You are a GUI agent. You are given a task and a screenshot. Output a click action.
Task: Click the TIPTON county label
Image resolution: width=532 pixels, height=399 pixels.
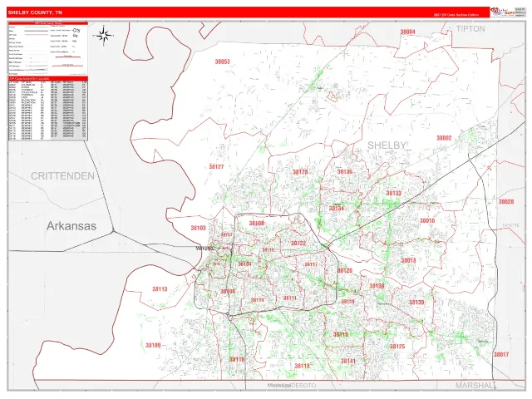(x=470, y=29)
